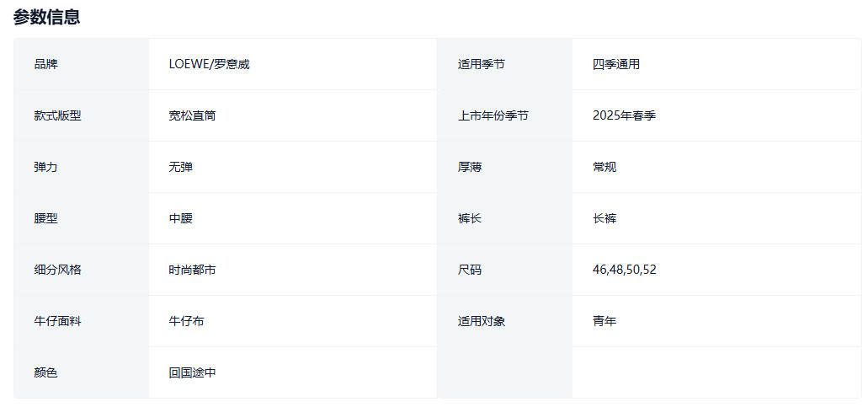Screen dimensions: 868x407
Task: Click the 时尚都市 style value
Action: (192, 270)
